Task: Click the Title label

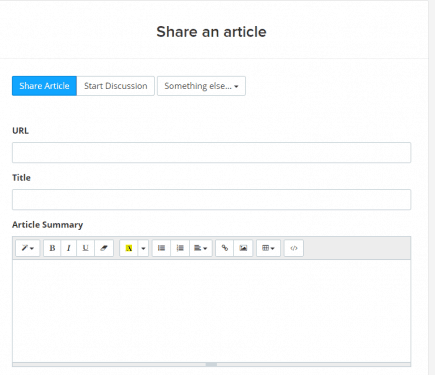Action: (21, 178)
